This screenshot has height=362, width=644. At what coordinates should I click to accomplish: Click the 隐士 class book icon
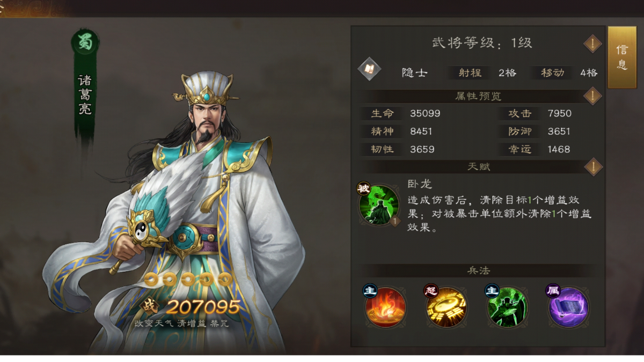(x=369, y=69)
